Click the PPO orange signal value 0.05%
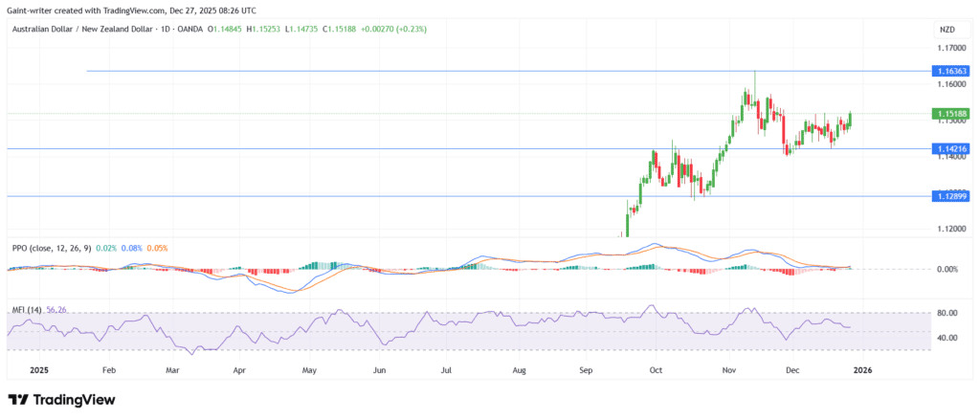Image resolution: width=980 pixels, height=420 pixels. click(x=158, y=248)
